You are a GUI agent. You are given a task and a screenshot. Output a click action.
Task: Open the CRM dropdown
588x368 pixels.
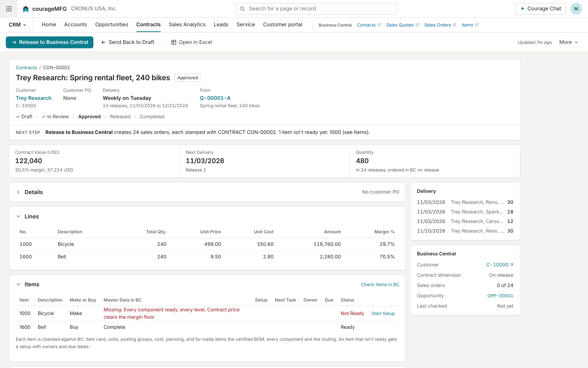pos(17,25)
